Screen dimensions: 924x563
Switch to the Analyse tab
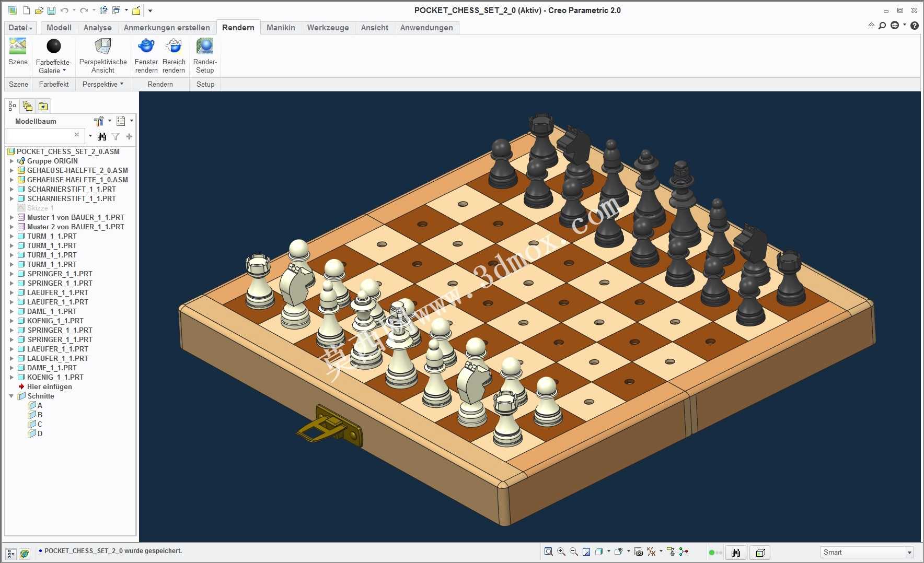[98, 28]
